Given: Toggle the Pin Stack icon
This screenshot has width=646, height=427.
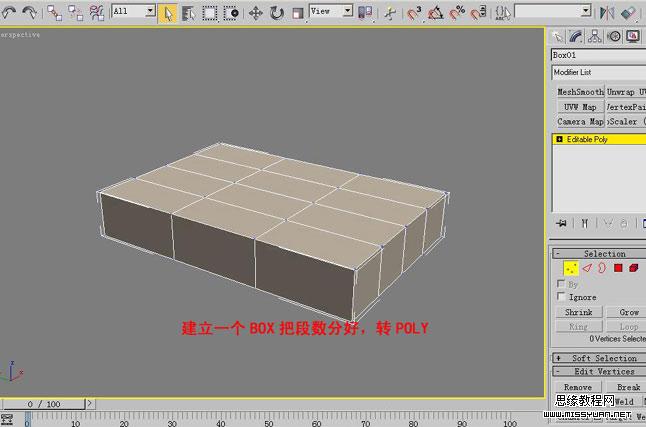Looking at the screenshot, I should click(561, 224).
